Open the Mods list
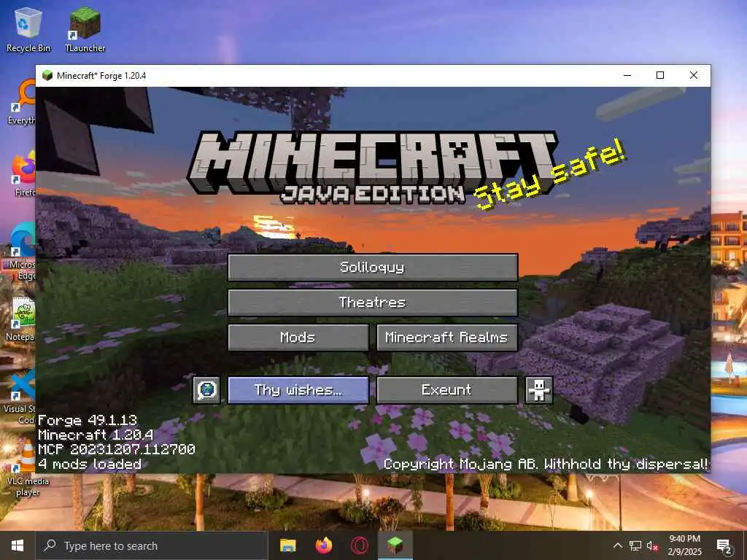 [298, 338]
